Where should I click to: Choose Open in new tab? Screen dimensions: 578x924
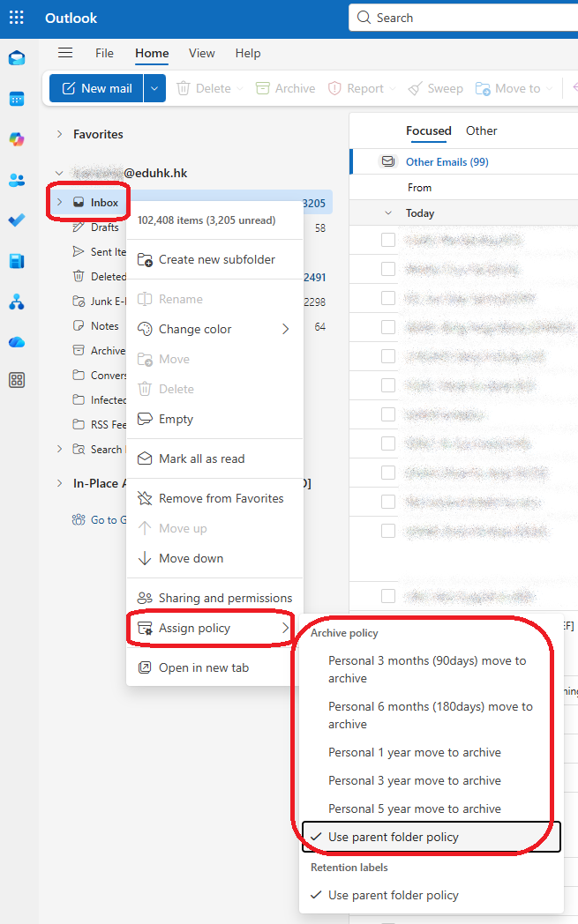[x=214, y=667]
